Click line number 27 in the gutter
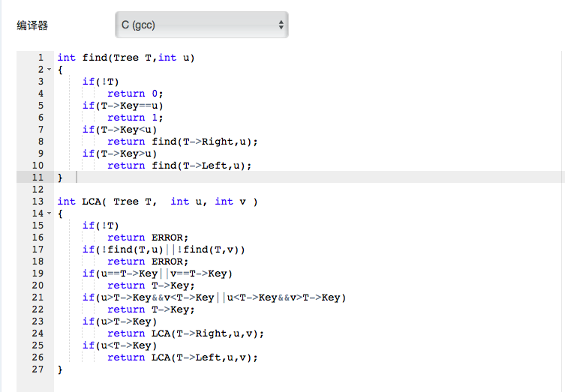The width and height of the screenshot is (565, 392). [38, 370]
